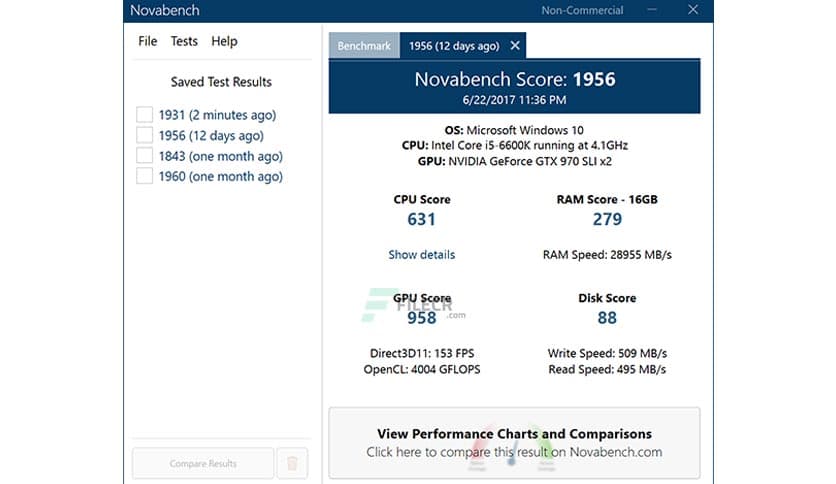This screenshot has height=484, width=836.
Task: Click the Non-Commercial label in title bar
Action: click(x=582, y=10)
